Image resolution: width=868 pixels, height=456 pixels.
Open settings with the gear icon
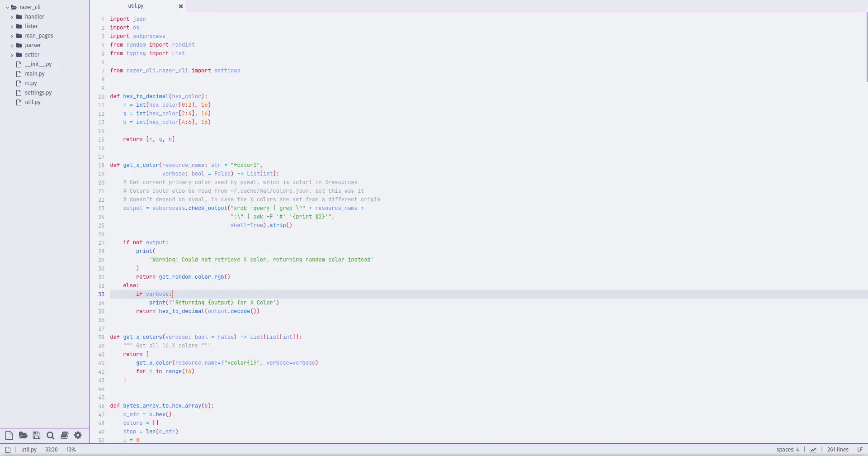pyautogui.click(x=78, y=435)
